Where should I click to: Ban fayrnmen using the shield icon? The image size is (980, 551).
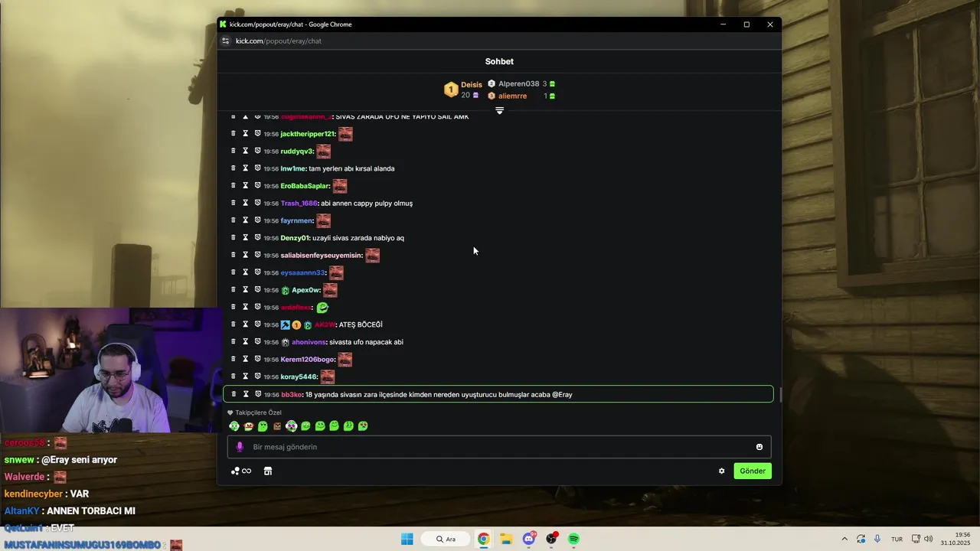tap(258, 220)
